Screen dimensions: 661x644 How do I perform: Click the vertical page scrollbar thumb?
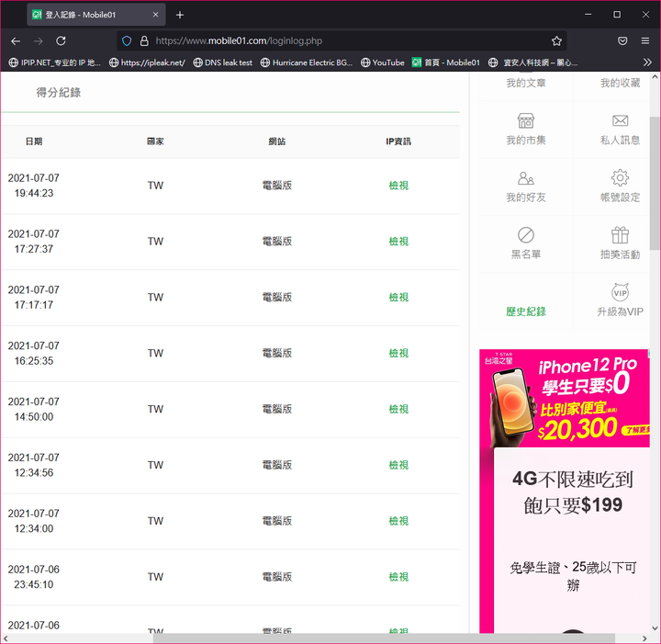[x=655, y=183]
